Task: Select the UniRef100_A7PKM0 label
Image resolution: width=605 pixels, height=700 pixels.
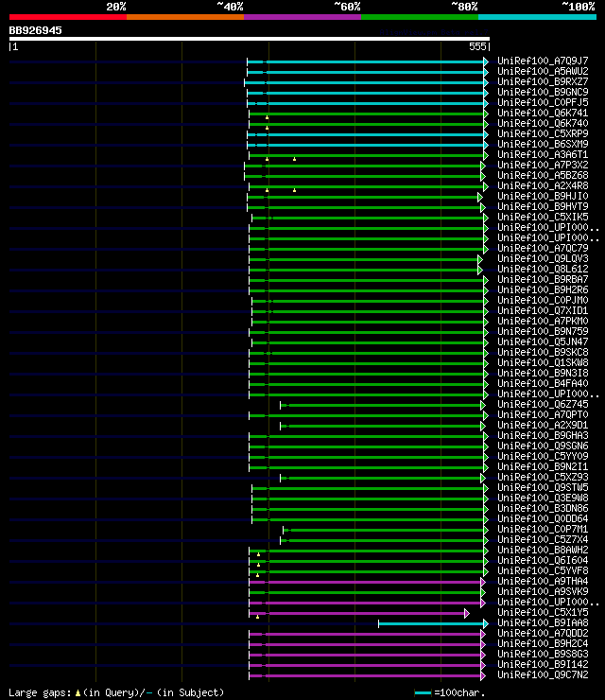Action: coord(543,321)
